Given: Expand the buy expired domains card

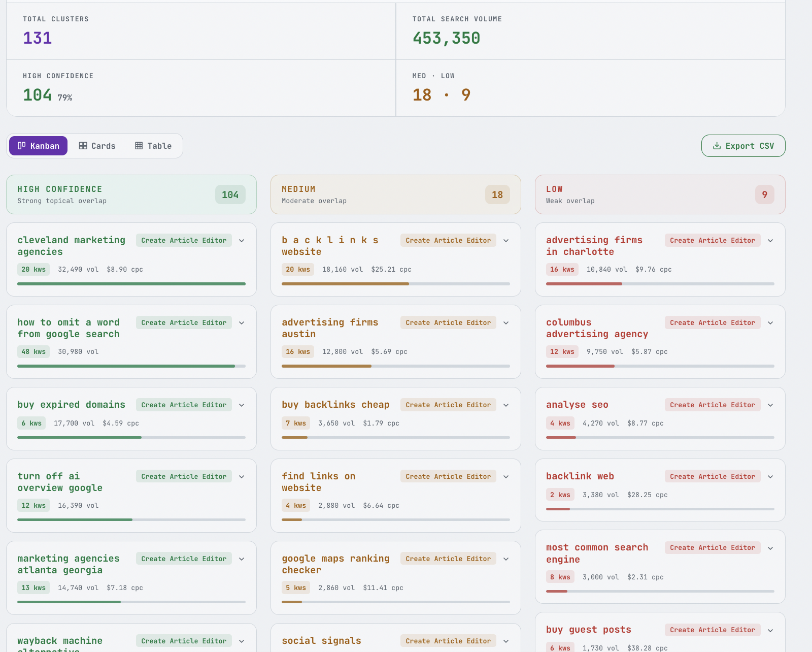Looking at the screenshot, I should 242,405.
